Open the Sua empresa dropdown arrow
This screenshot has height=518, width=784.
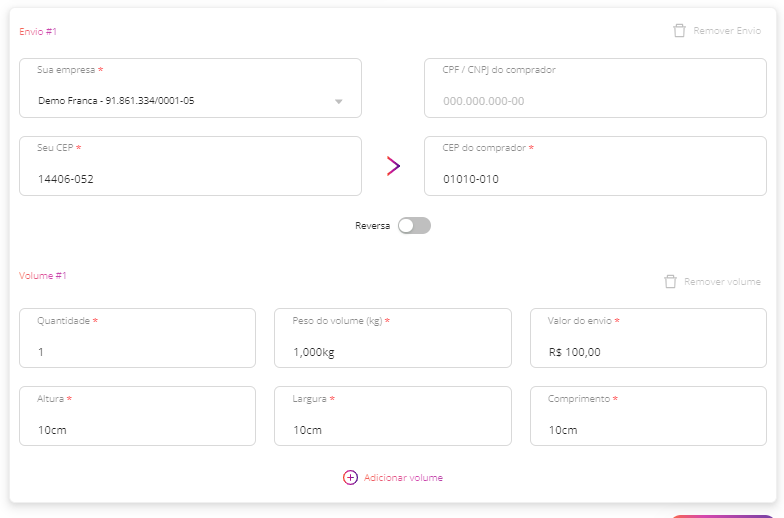tap(338, 101)
